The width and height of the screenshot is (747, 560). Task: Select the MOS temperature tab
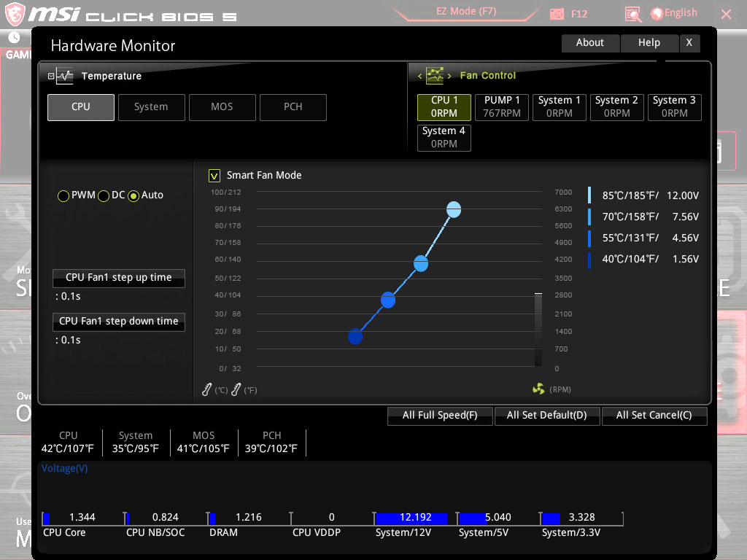click(x=222, y=107)
